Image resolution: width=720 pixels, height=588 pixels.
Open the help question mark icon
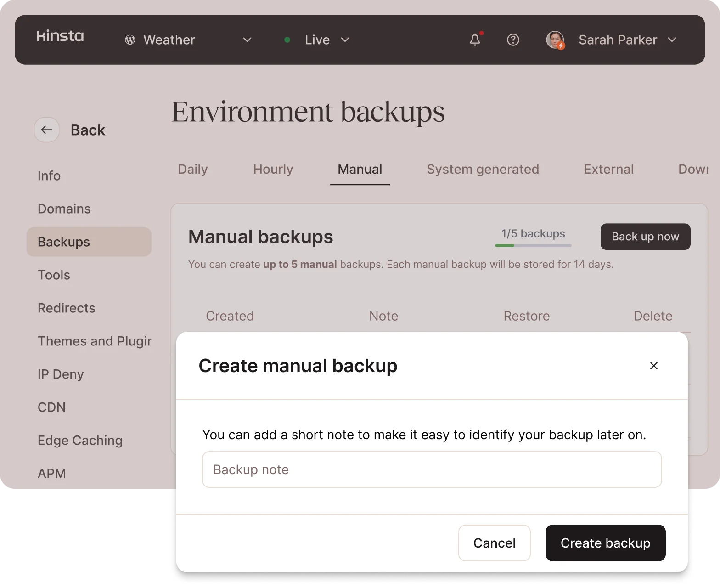tap(513, 40)
